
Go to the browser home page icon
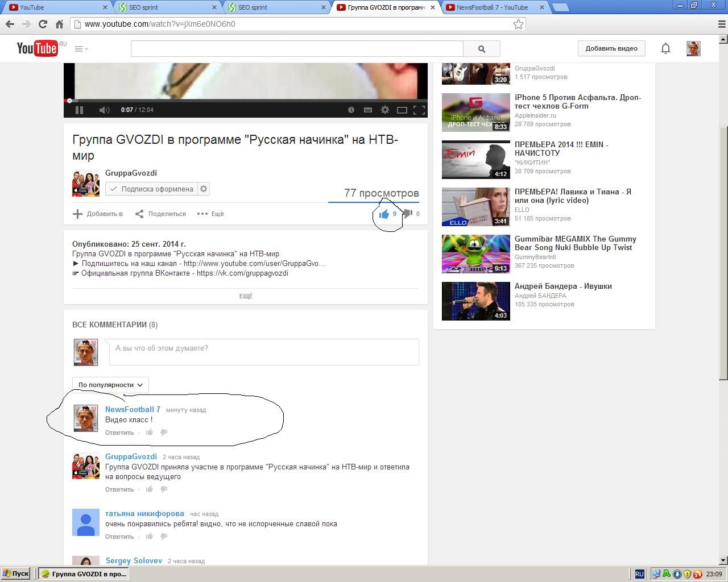tap(59, 24)
